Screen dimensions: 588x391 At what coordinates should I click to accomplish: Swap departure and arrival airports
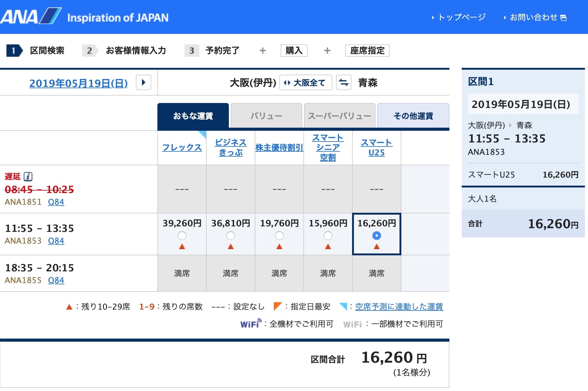[x=343, y=83]
